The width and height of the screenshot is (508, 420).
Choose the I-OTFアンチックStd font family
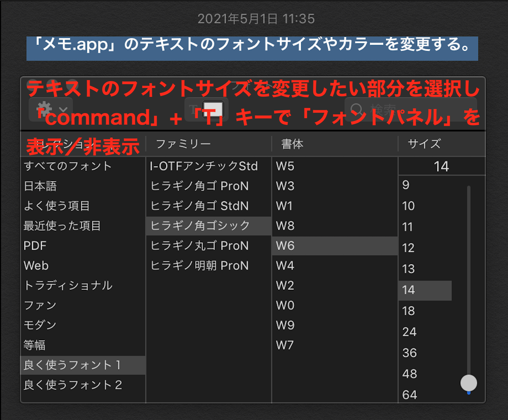pos(209,166)
